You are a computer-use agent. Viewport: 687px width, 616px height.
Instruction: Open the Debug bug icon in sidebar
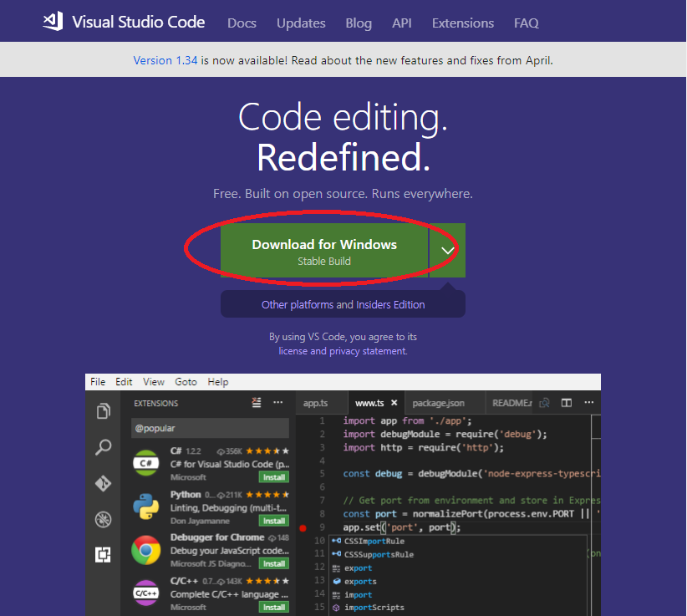tap(103, 520)
